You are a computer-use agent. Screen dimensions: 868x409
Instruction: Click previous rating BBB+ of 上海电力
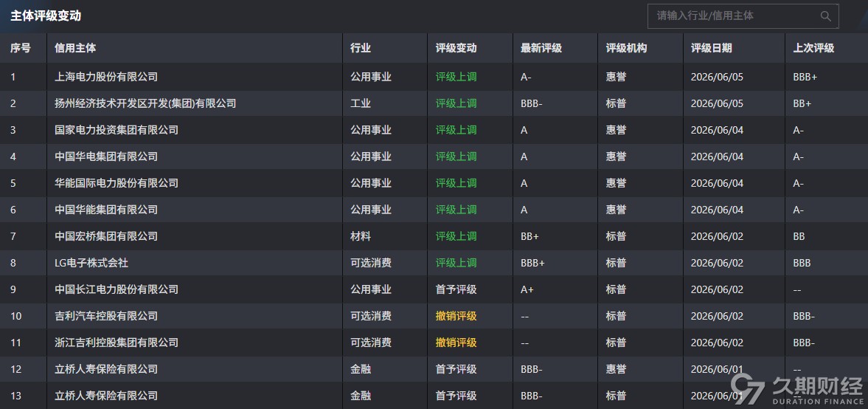click(x=805, y=77)
